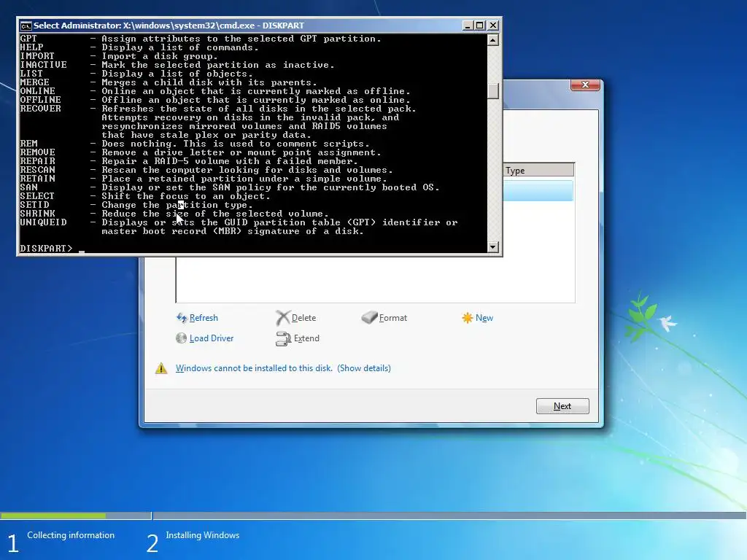Click the SELECT command text

37,196
